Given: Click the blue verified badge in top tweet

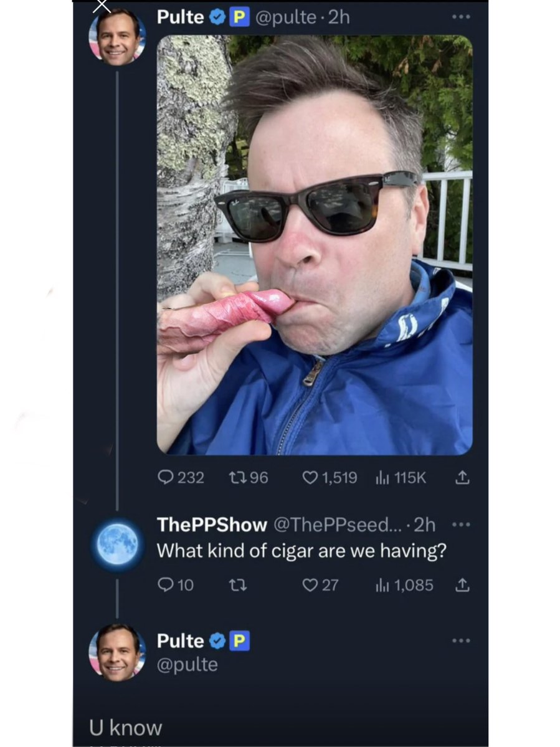Looking at the screenshot, I should [x=217, y=17].
